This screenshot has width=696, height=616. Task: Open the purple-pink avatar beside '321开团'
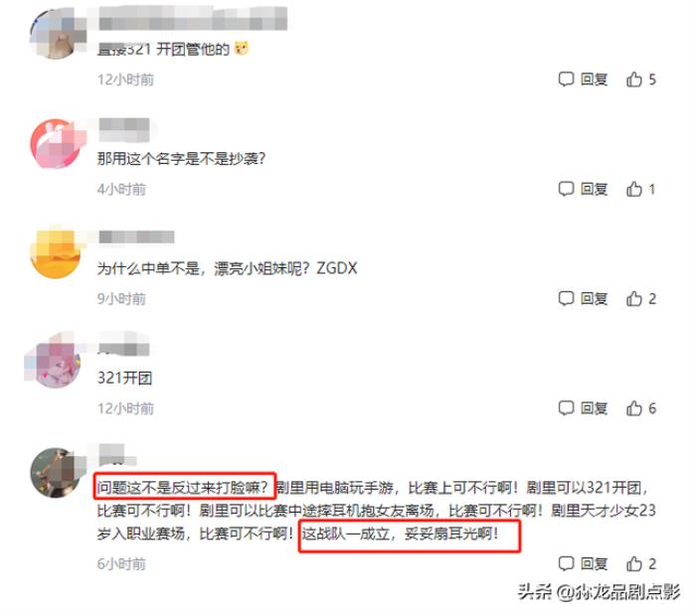click(56, 363)
